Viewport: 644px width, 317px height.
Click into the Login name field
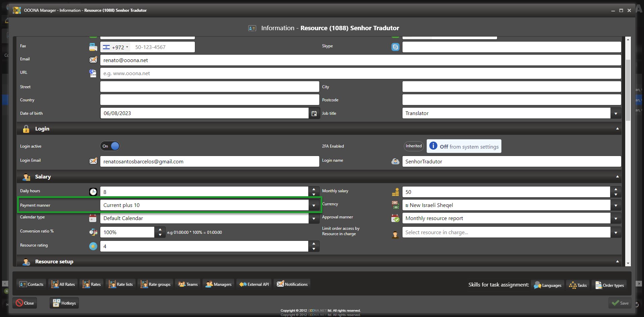click(511, 162)
